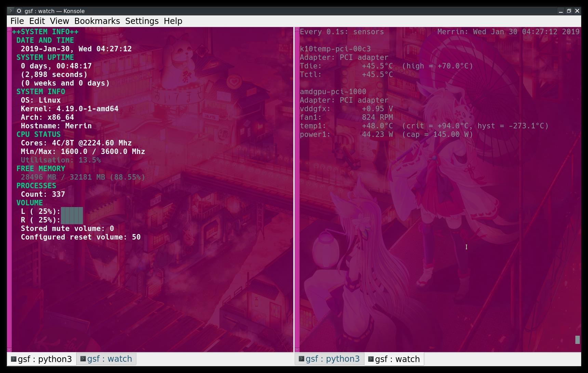588x373 pixels.
Task: Open the Bookmarks menu
Action: pyautogui.click(x=97, y=21)
